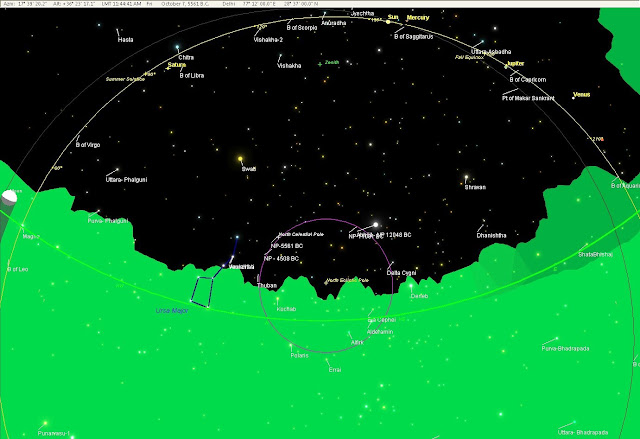This screenshot has width=640, height=439.
Task: Click the B of Scorpio label
Action: tap(302, 28)
